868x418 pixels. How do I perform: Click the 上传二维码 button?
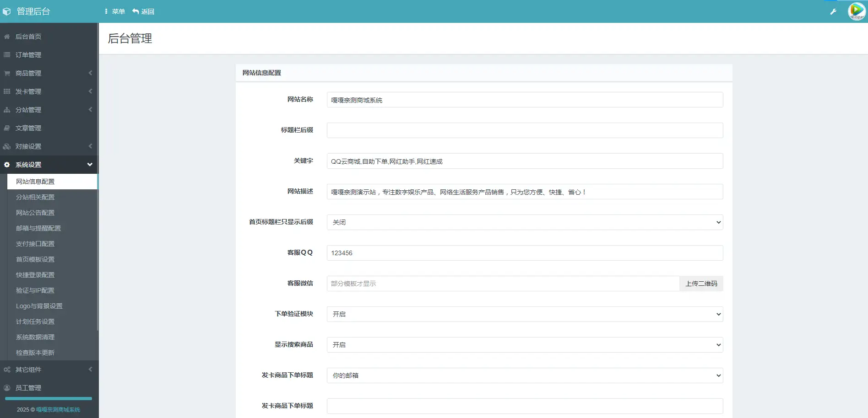pos(701,284)
